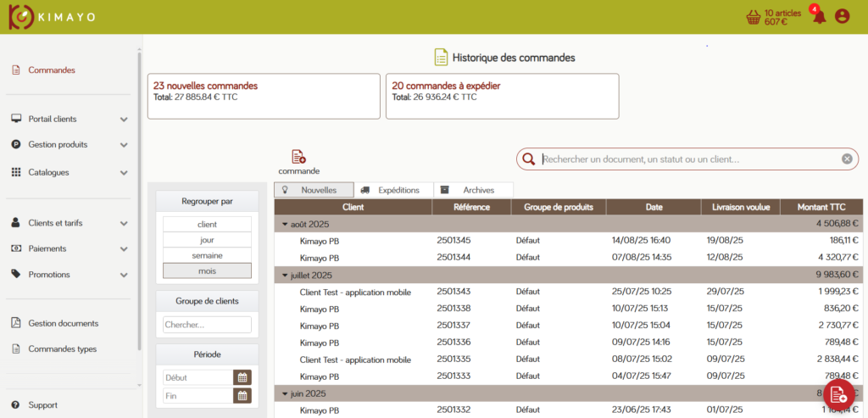Sort by Groupe de produits header
This screenshot has height=418, width=868.
point(559,207)
